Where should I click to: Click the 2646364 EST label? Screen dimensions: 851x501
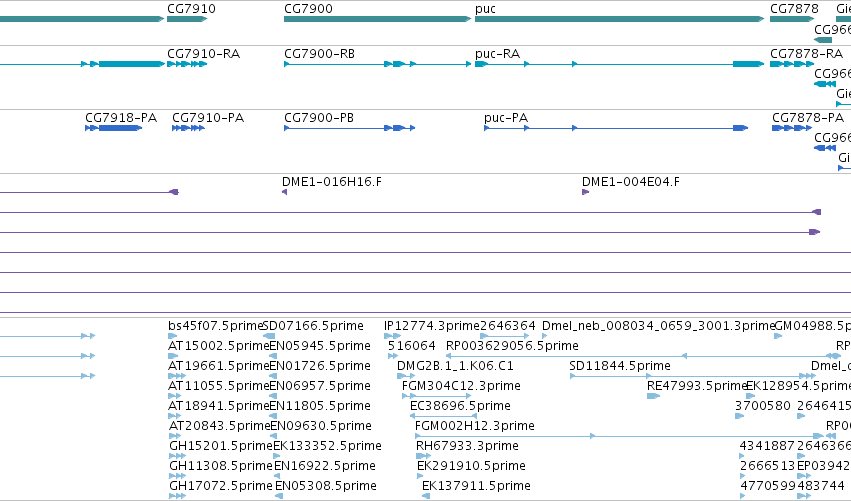tap(507, 326)
